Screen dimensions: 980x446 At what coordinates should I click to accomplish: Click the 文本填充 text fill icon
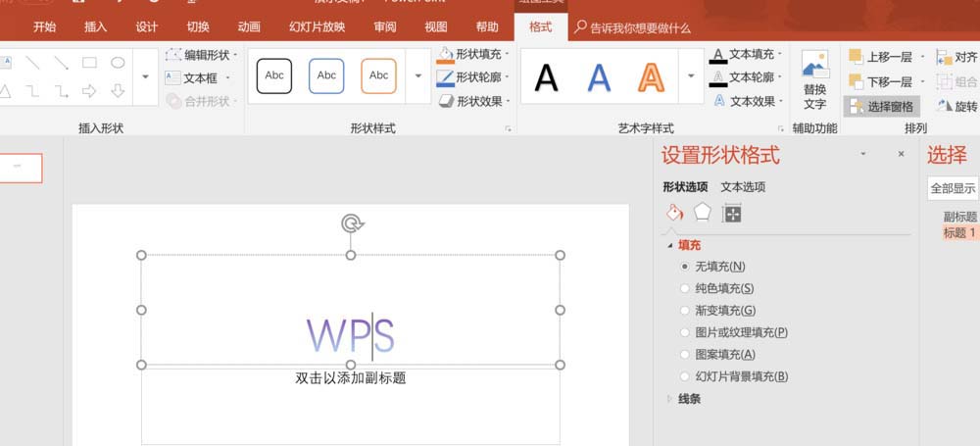(x=718, y=56)
